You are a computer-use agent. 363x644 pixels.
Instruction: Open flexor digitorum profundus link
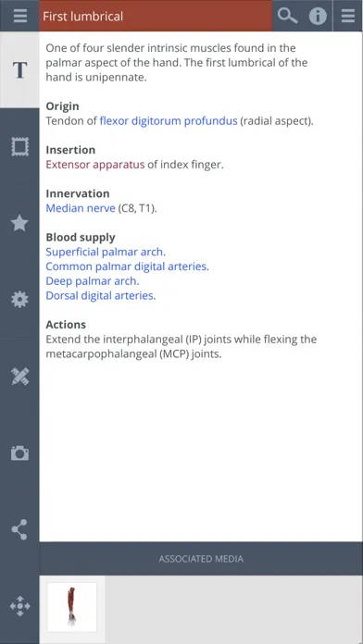[x=169, y=121]
